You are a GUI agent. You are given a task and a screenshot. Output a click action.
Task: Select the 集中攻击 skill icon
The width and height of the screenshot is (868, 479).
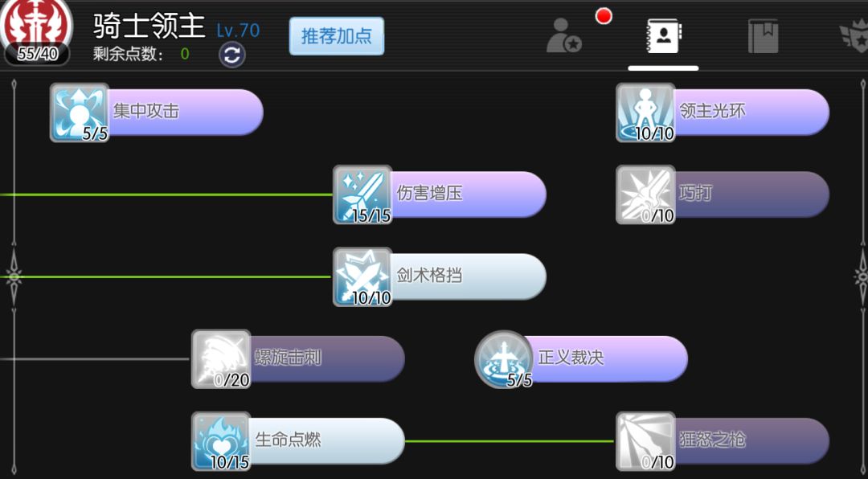(x=80, y=113)
